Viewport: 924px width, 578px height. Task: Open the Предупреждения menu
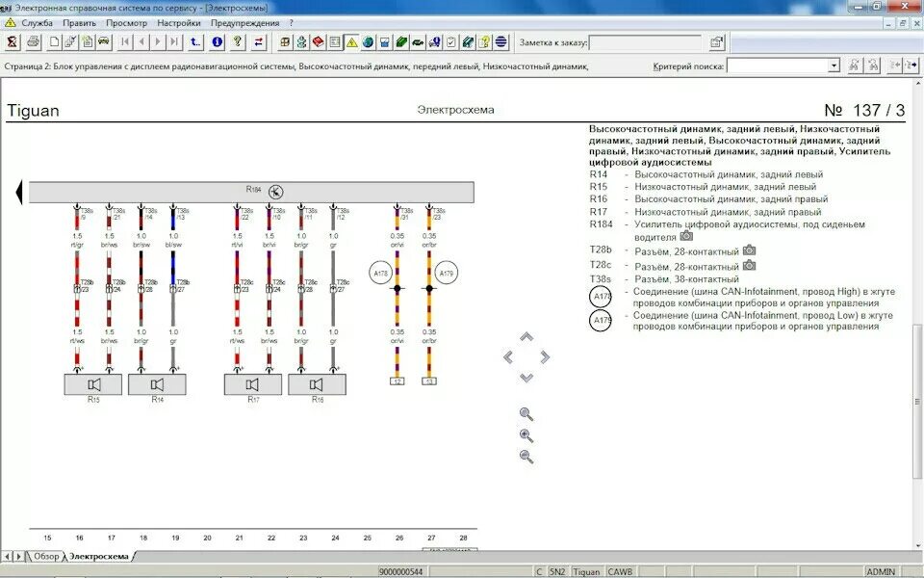point(244,23)
